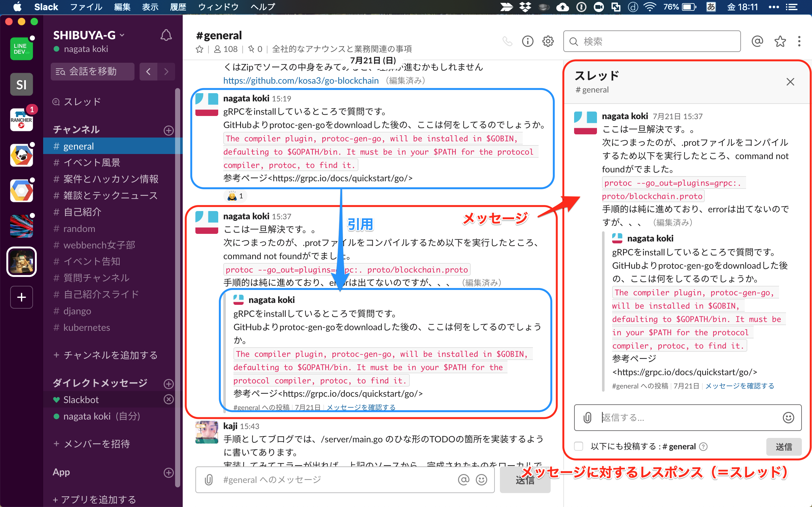
Task: Click the notifications bell icon
Action: pos(166,35)
